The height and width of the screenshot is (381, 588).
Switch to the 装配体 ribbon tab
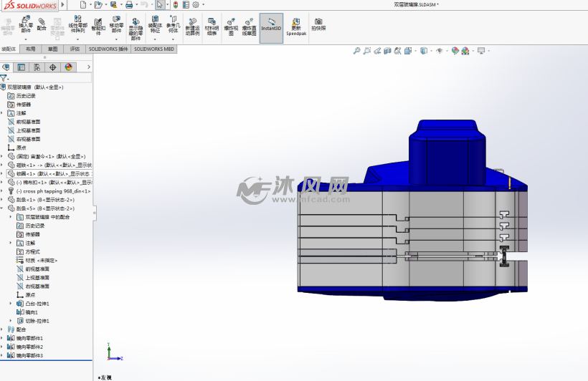point(9,49)
